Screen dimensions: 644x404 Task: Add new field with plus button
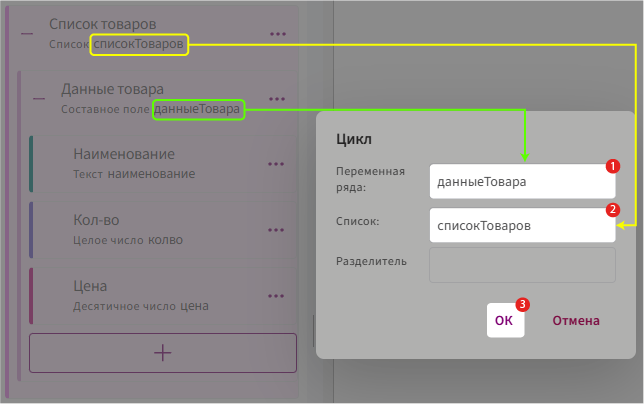pyautogui.click(x=163, y=353)
